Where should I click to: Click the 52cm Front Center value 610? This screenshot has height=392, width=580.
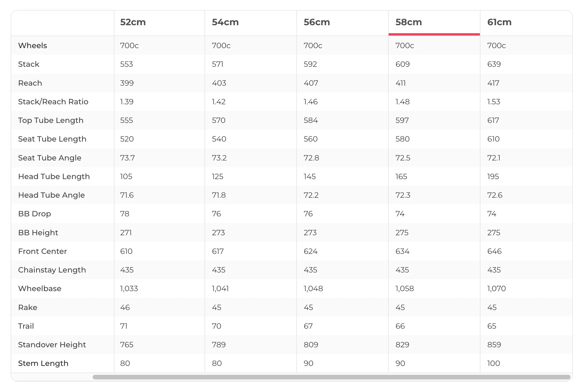pos(126,251)
